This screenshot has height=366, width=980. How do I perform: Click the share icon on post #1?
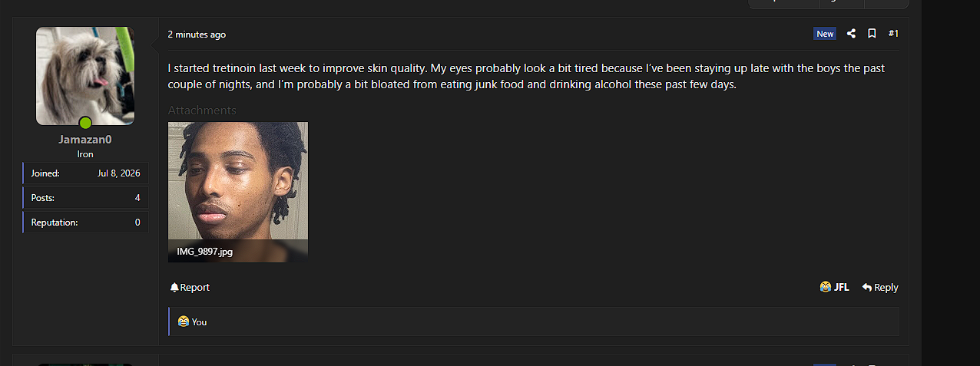tap(851, 34)
